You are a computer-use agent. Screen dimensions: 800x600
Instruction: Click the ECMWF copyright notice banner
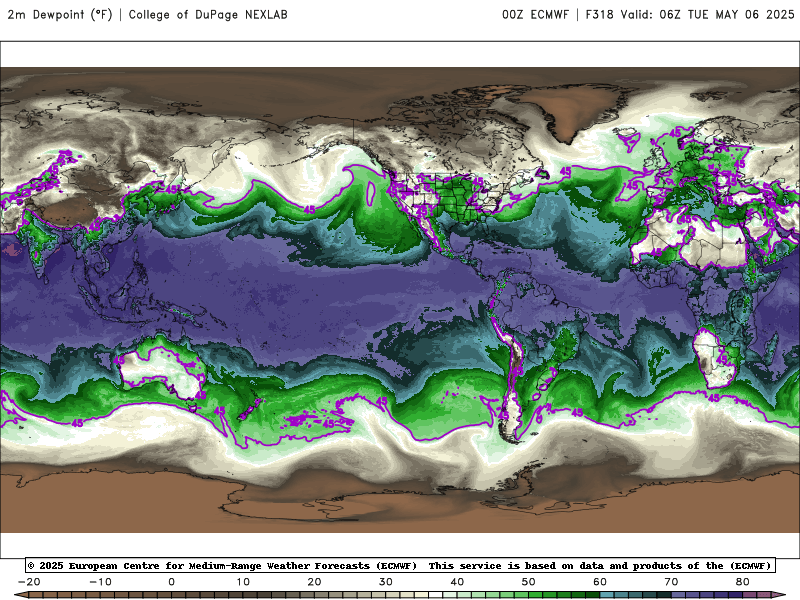(401, 565)
